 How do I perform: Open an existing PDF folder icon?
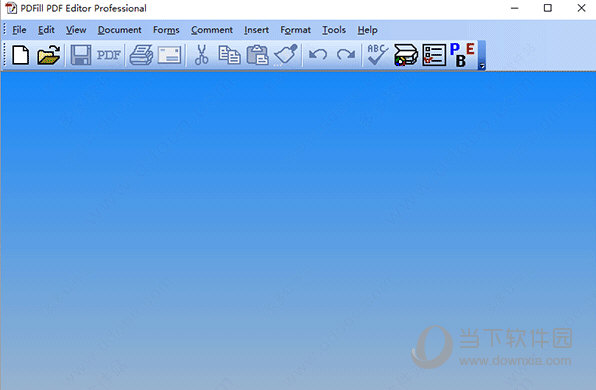(x=49, y=55)
